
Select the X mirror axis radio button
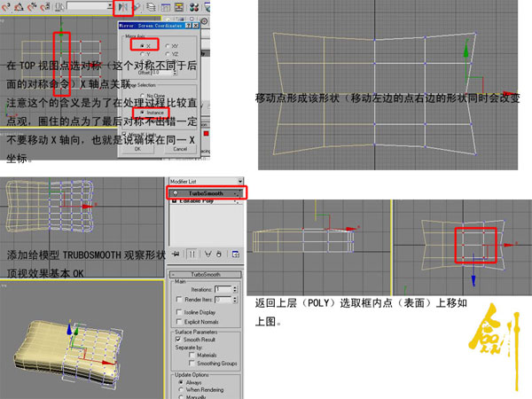pos(143,46)
